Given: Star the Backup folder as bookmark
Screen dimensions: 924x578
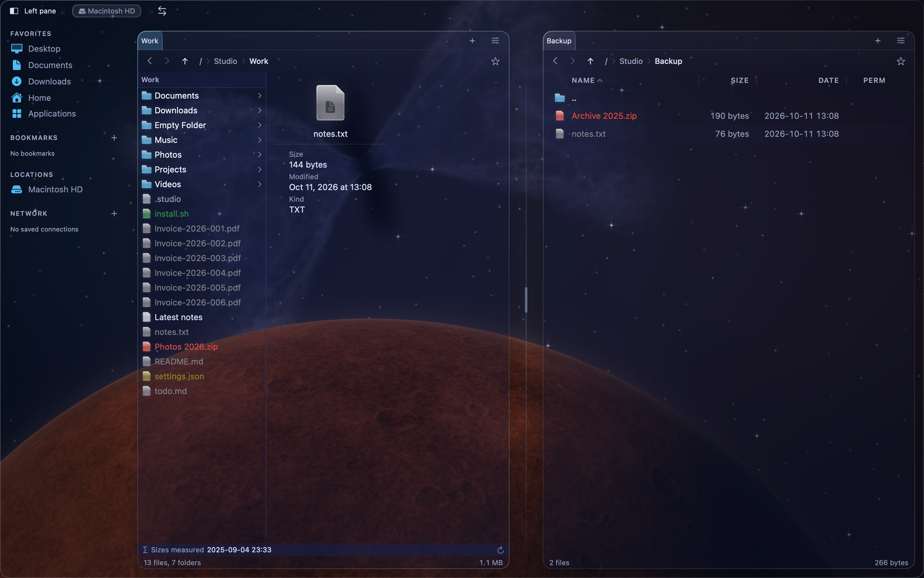Looking at the screenshot, I should tap(901, 61).
